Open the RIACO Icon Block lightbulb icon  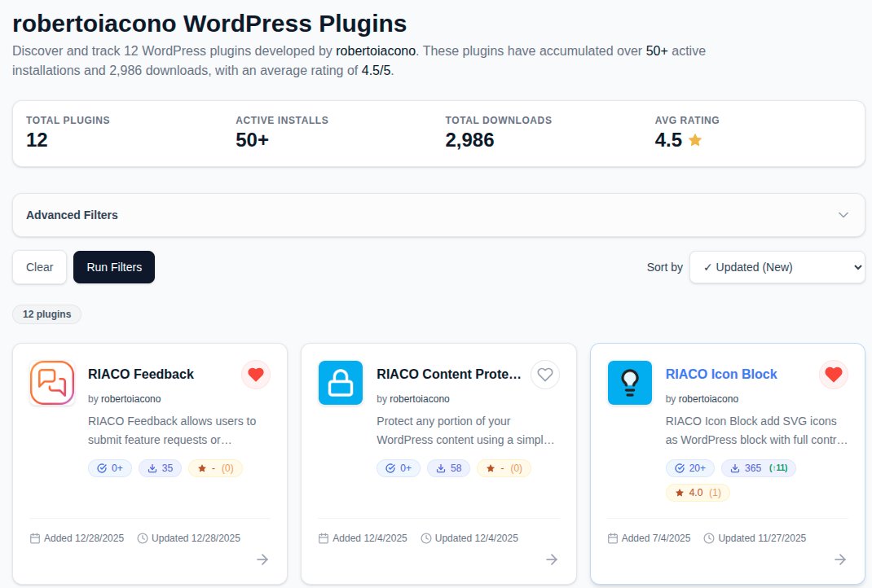click(629, 383)
